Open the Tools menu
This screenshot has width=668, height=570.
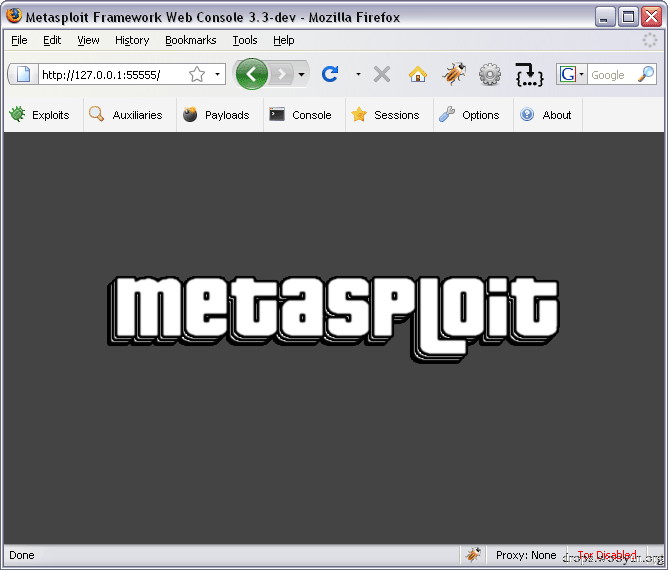pos(245,40)
